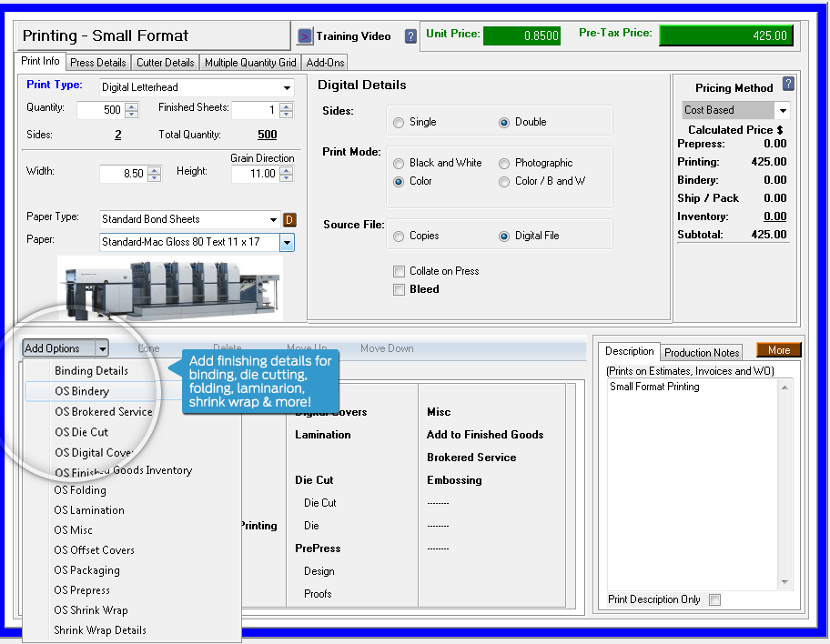Check the Print Description Only box
The image size is (830, 644).
coord(715,599)
